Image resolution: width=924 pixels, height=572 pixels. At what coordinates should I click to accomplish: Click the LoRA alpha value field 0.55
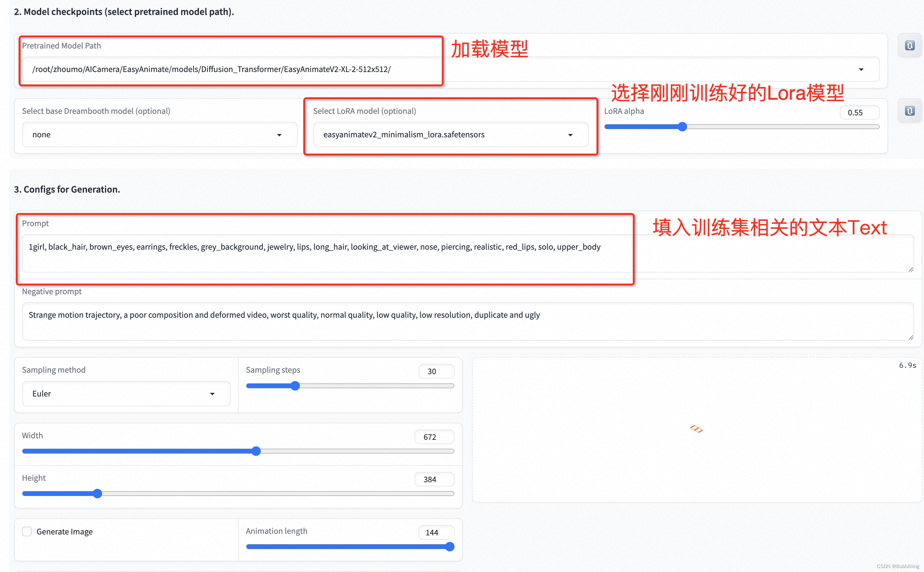[x=859, y=113]
